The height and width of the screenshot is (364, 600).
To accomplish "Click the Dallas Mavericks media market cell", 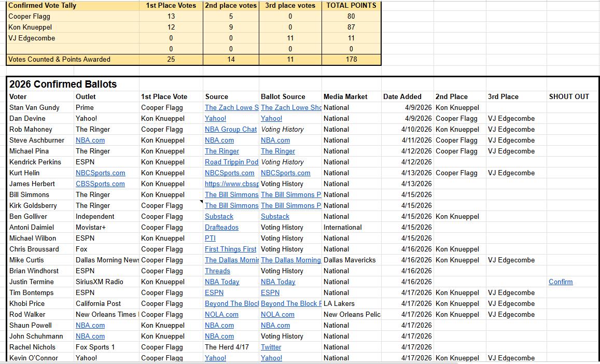I will [x=349, y=260].
